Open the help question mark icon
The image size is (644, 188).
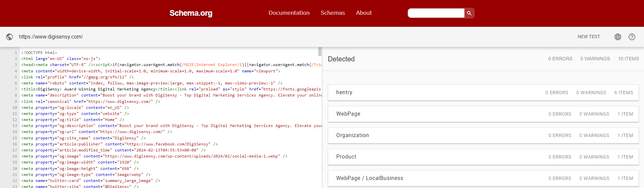[x=632, y=37]
